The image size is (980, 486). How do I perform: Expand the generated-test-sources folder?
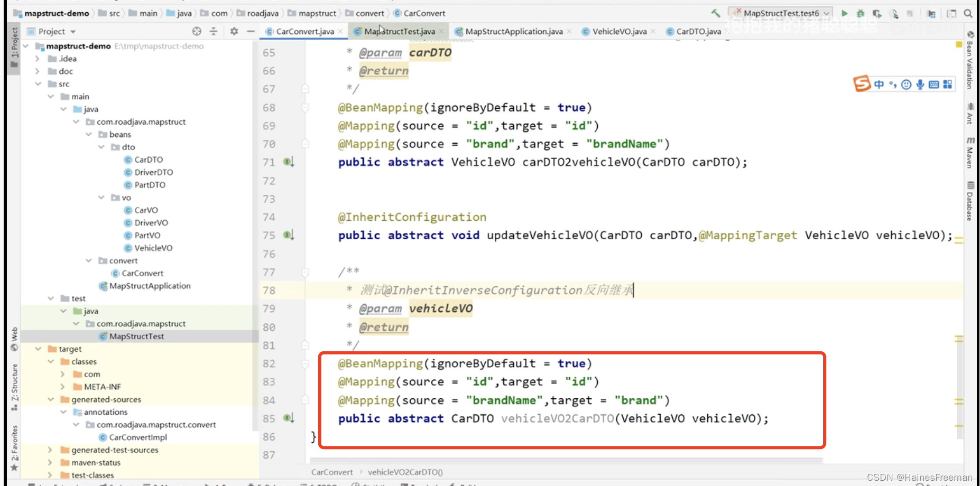[x=50, y=450]
